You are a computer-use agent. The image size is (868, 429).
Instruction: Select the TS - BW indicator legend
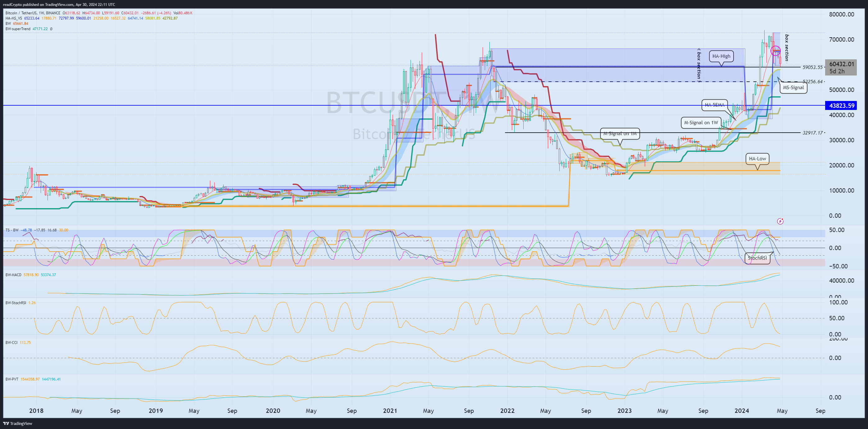12,230
